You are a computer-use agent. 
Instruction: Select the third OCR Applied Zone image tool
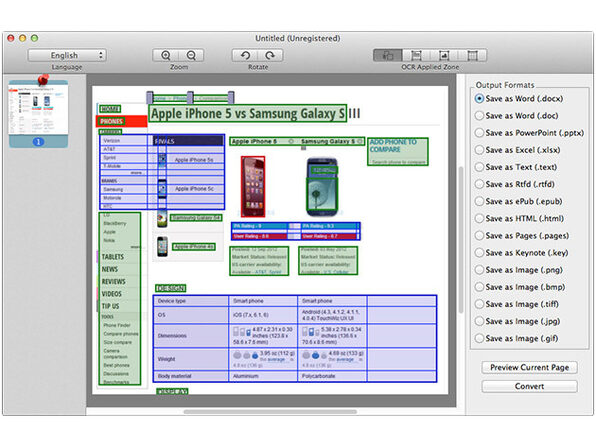coord(444,55)
